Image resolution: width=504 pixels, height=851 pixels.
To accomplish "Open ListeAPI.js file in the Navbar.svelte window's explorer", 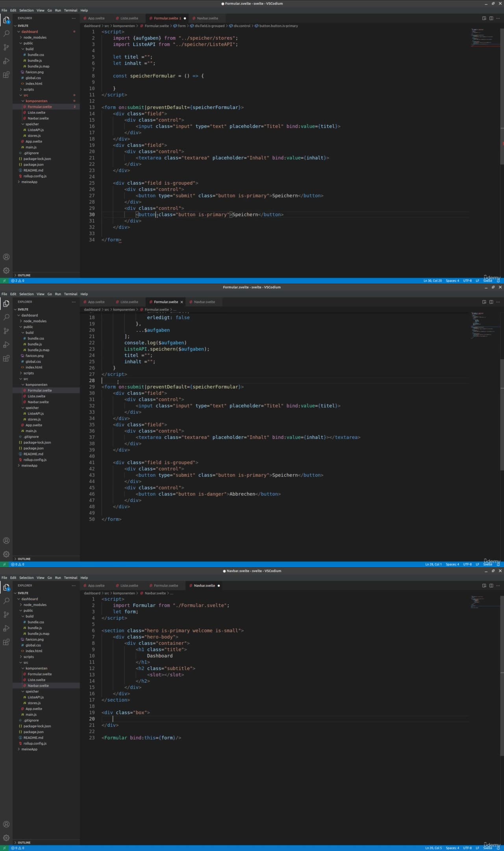I will click(x=35, y=697).
